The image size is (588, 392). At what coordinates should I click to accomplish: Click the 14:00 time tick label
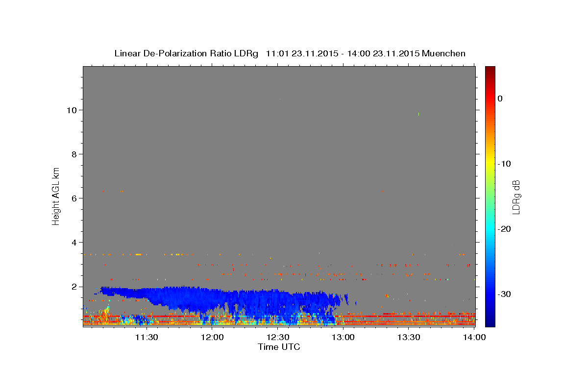[474, 337]
